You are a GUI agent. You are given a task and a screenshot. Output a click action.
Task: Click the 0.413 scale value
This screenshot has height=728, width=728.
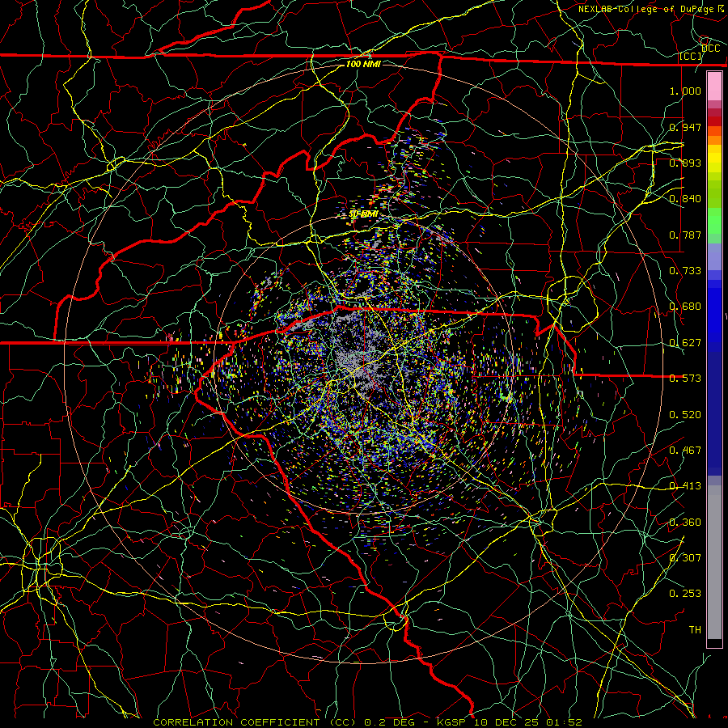tap(685, 486)
